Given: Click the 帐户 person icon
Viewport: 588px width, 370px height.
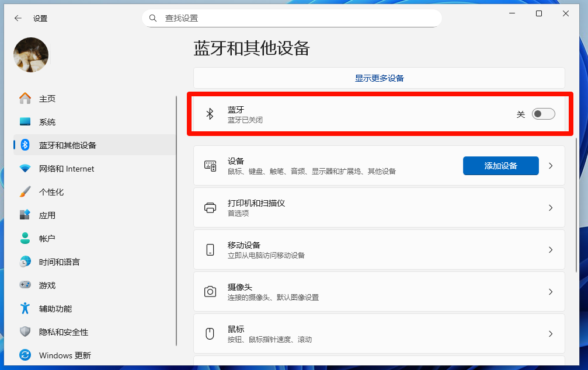Looking at the screenshot, I should [25, 238].
